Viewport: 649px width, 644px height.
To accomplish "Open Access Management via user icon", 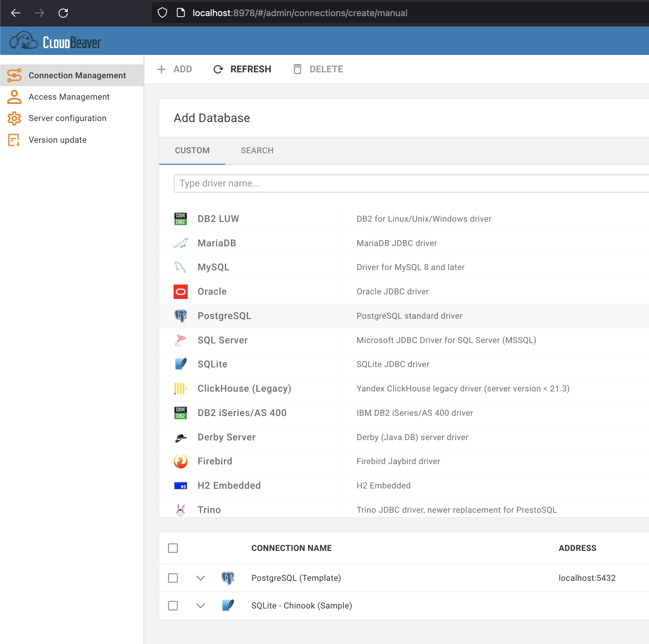I will (14, 97).
